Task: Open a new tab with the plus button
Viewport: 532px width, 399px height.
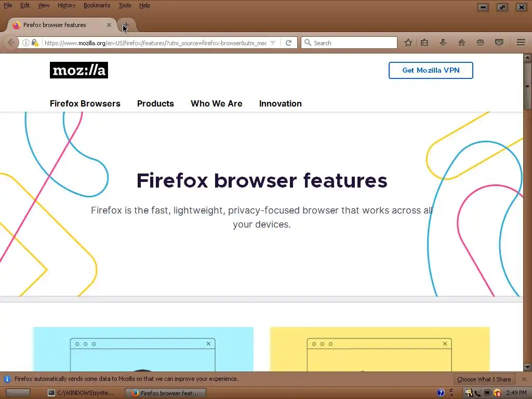Action: [x=126, y=25]
